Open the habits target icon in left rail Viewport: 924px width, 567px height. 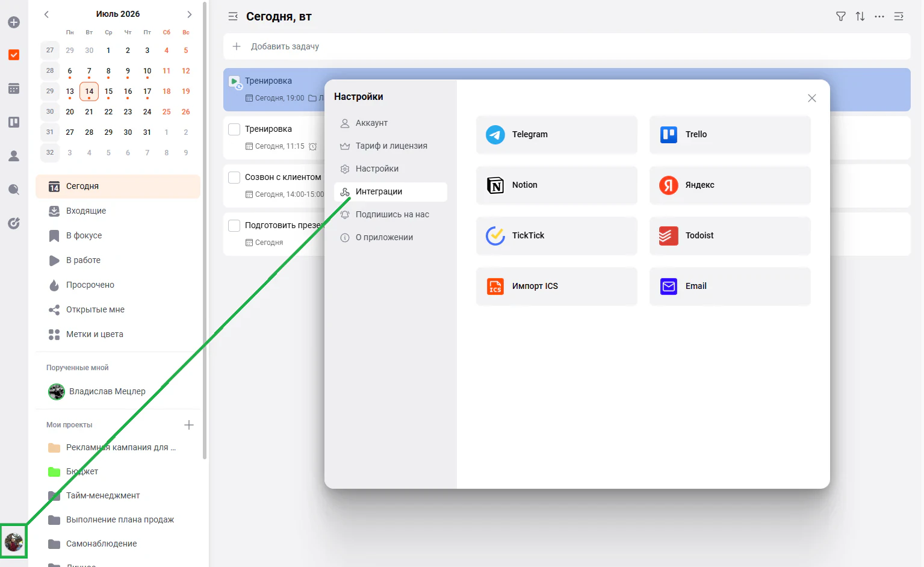(14, 223)
